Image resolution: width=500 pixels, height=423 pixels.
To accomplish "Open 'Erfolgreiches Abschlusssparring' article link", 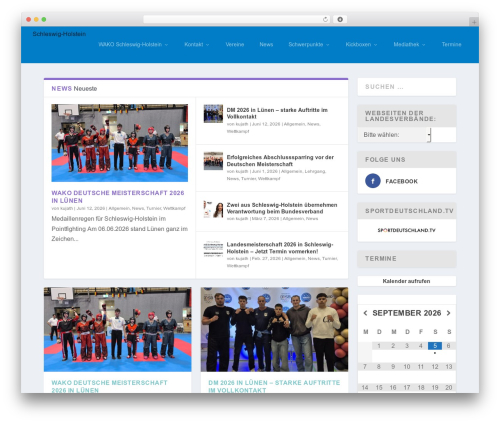I will [280, 161].
